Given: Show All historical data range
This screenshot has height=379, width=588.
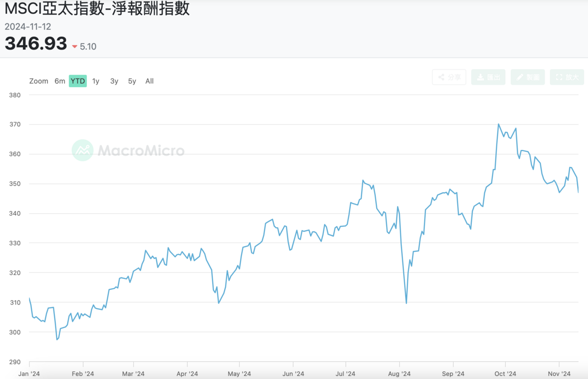Looking at the screenshot, I should pyautogui.click(x=149, y=81).
